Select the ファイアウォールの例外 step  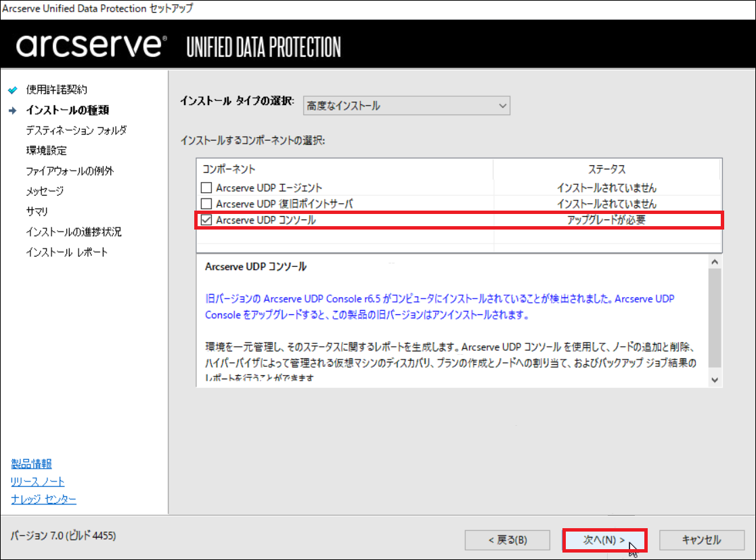70,171
